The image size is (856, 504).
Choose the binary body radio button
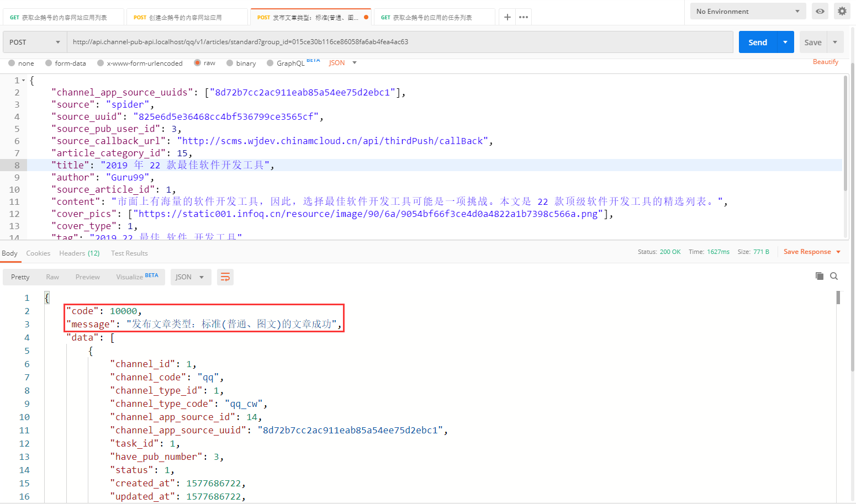click(230, 63)
